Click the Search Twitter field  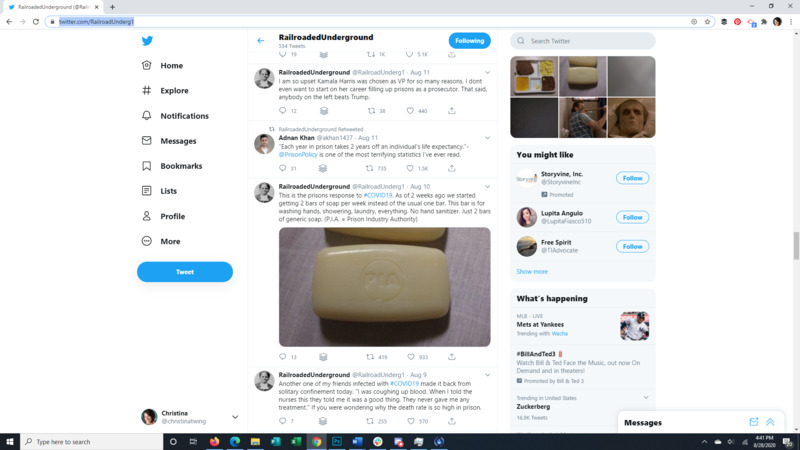click(583, 41)
